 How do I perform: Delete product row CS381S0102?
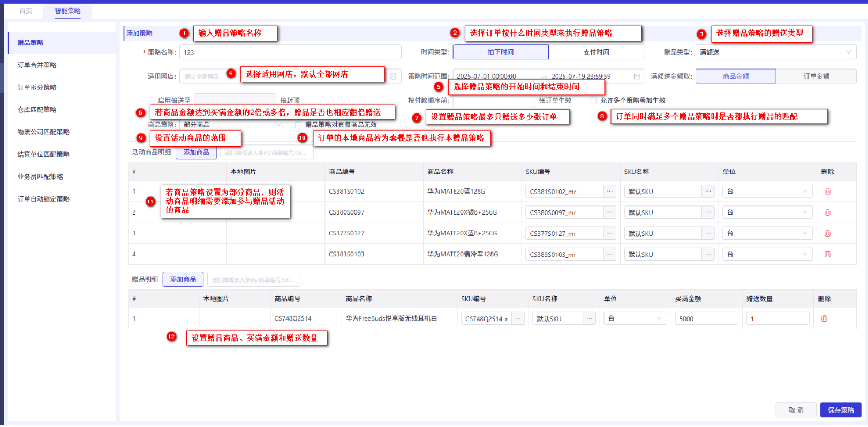827,192
